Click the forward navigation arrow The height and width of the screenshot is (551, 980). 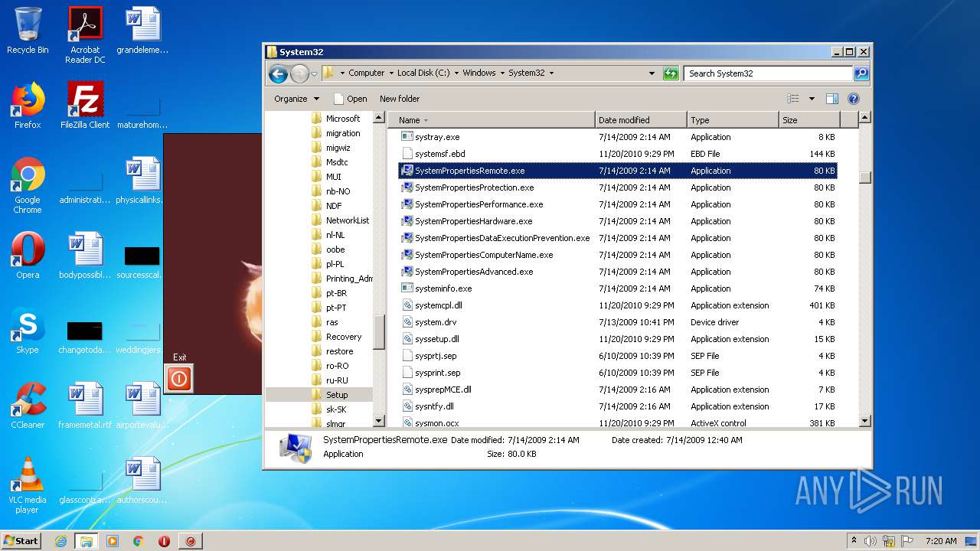[x=299, y=73]
